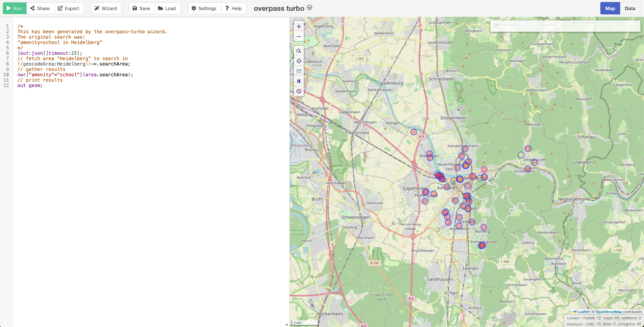
Task: Click the map zoom in plus button
Action: 298,27
